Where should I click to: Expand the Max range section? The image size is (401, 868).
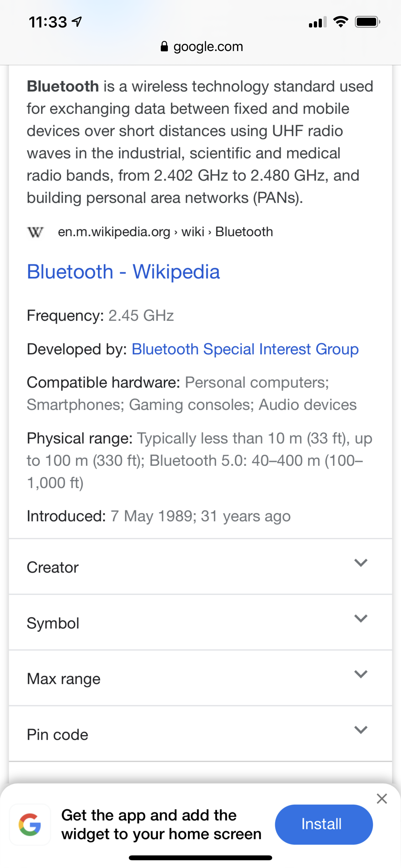coord(360,674)
